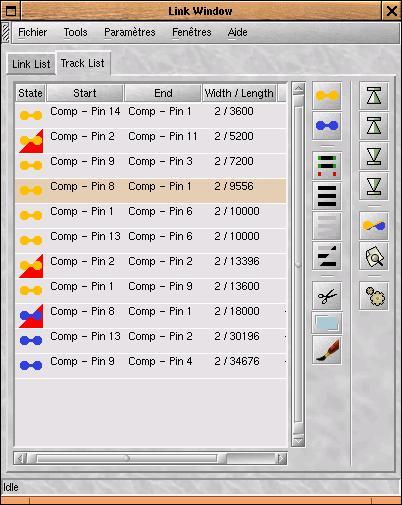Click the State column header
The height and width of the screenshot is (505, 402).
pos(30,93)
